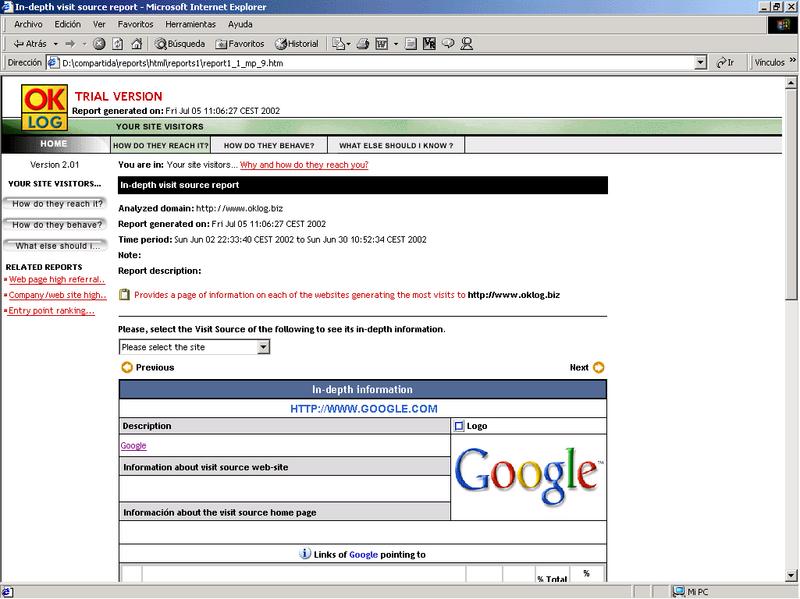Click the VR toolbar icon
The width and height of the screenshot is (800, 599).
pyautogui.click(x=429, y=44)
